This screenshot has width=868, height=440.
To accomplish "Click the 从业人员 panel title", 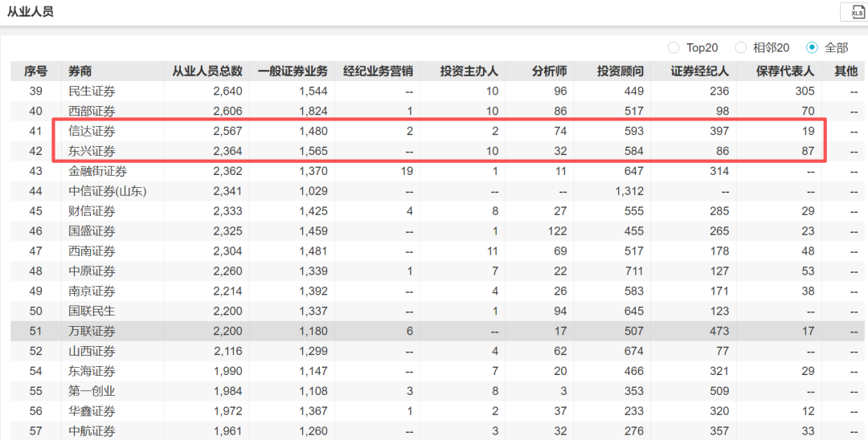I will tap(30, 11).
